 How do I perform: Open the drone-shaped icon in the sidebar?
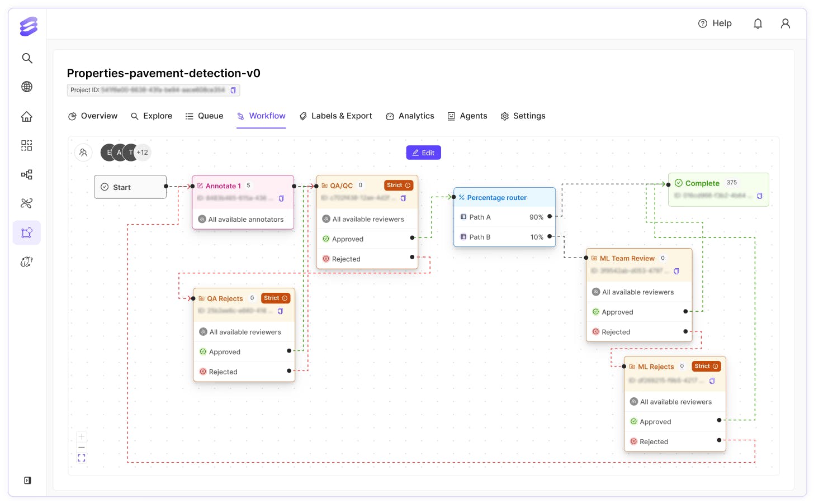click(x=27, y=203)
